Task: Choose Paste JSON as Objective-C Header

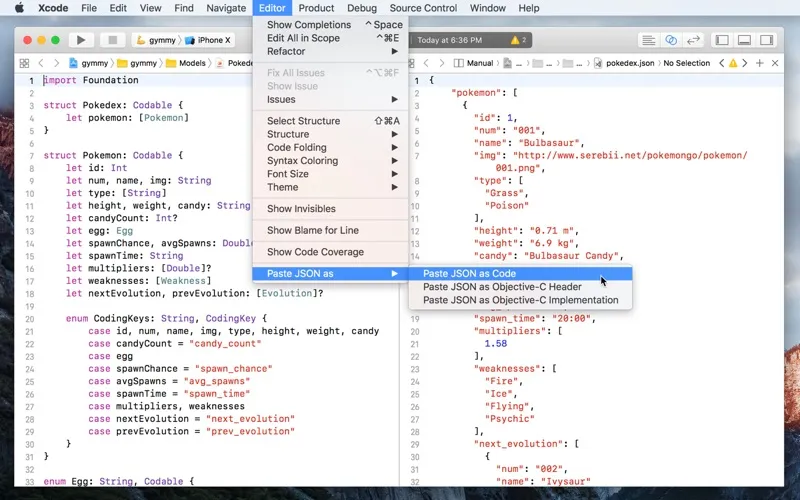Action: point(520,287)
